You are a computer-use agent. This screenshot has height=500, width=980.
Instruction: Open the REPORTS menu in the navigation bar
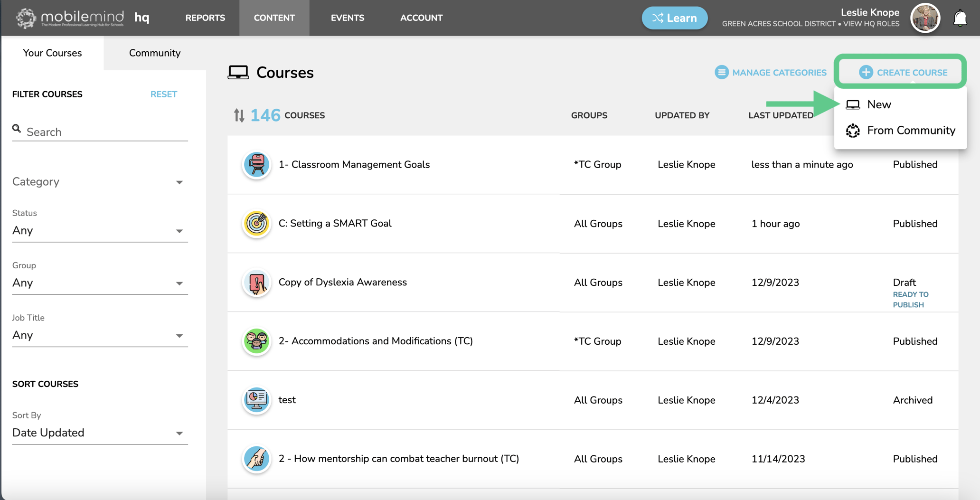[205, 18]
